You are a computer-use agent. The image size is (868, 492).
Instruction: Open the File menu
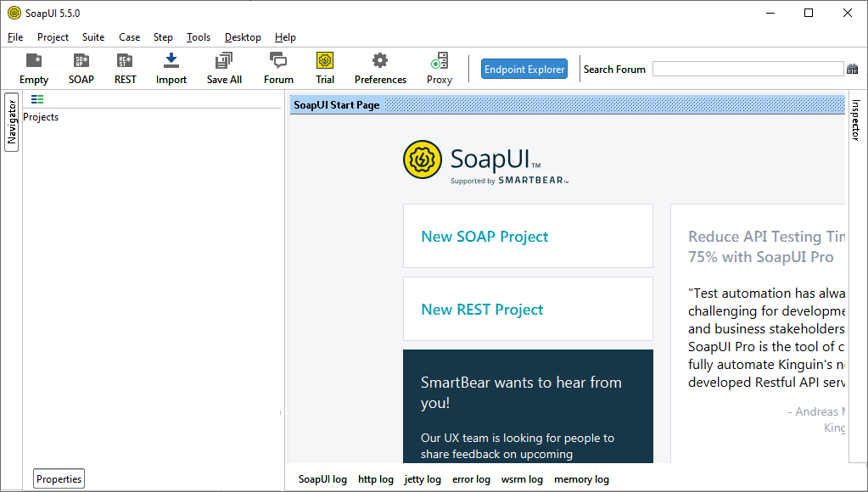point(15,37)
